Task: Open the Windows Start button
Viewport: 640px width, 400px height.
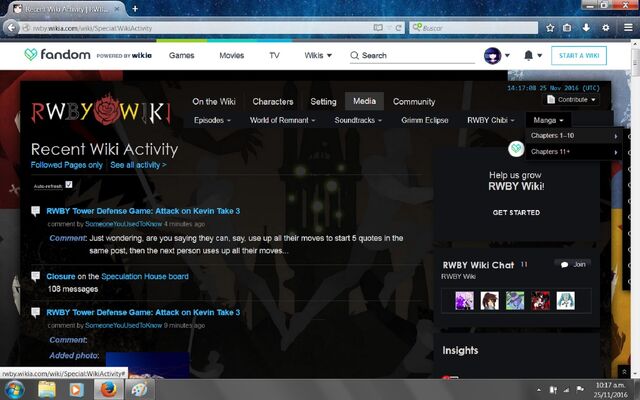Action: click(15, 390)
